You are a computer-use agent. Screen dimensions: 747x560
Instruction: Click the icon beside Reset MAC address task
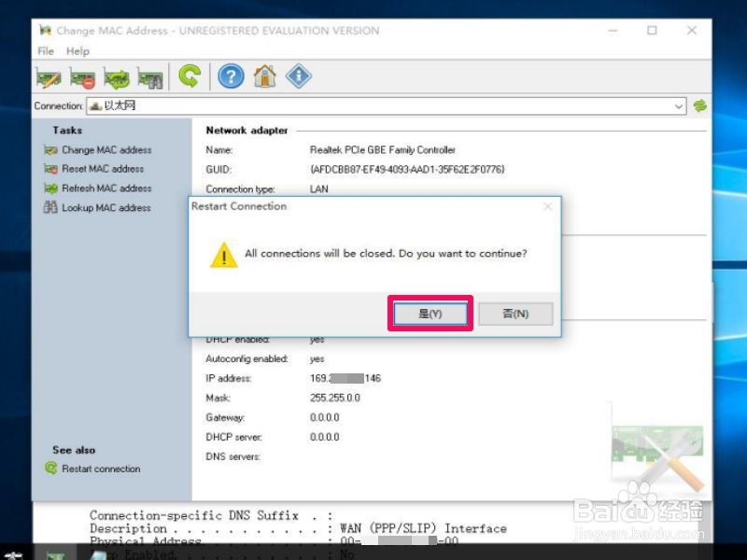point(50,169)
